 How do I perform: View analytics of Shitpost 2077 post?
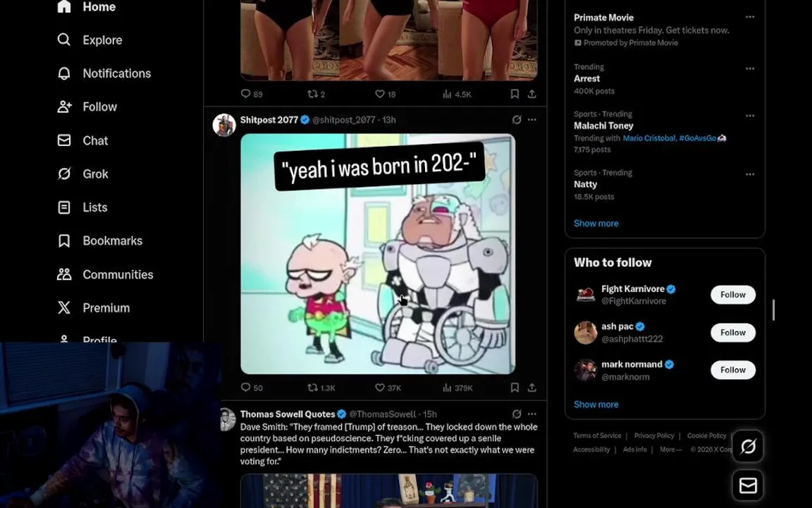[x=457, y=388]
